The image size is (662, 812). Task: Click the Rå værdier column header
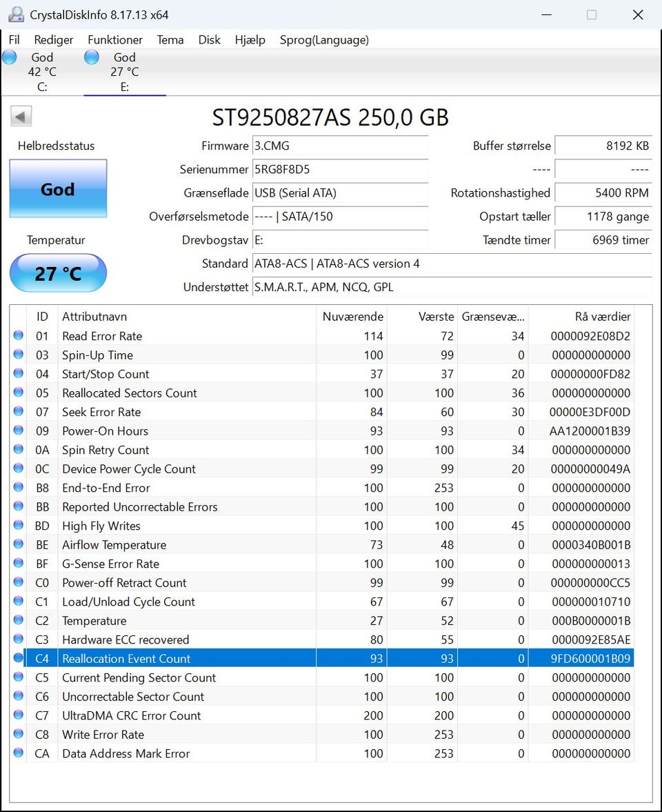[x=602, y=317]
